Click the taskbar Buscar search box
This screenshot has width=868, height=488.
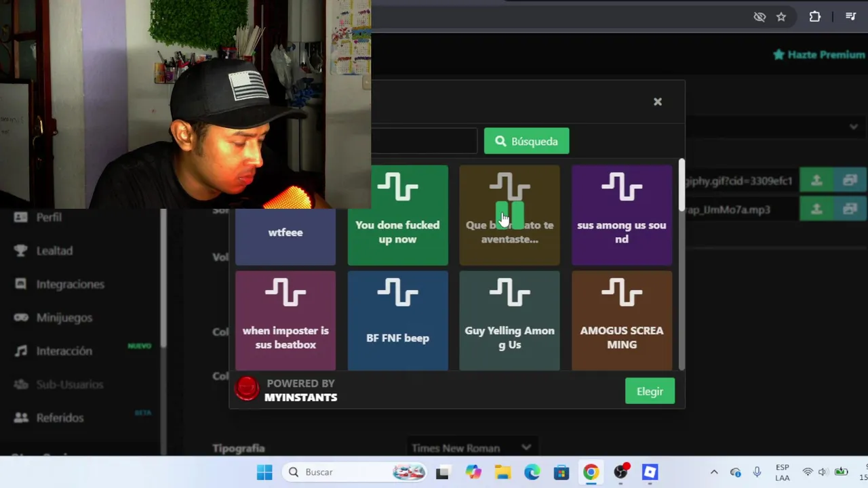pyautogui.click(x=355, y=472)
